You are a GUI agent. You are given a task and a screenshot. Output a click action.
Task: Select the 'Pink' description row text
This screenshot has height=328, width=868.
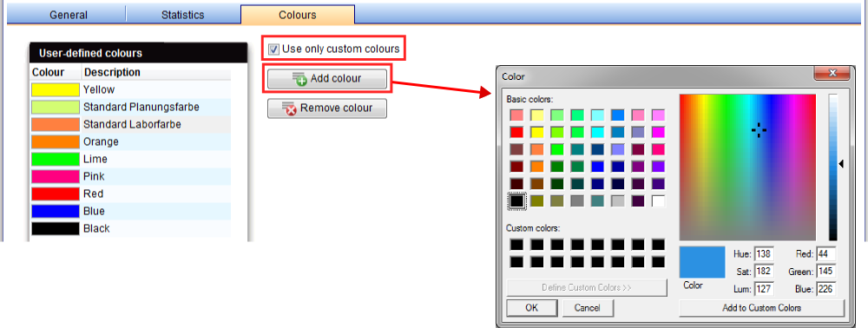(94, 176)
